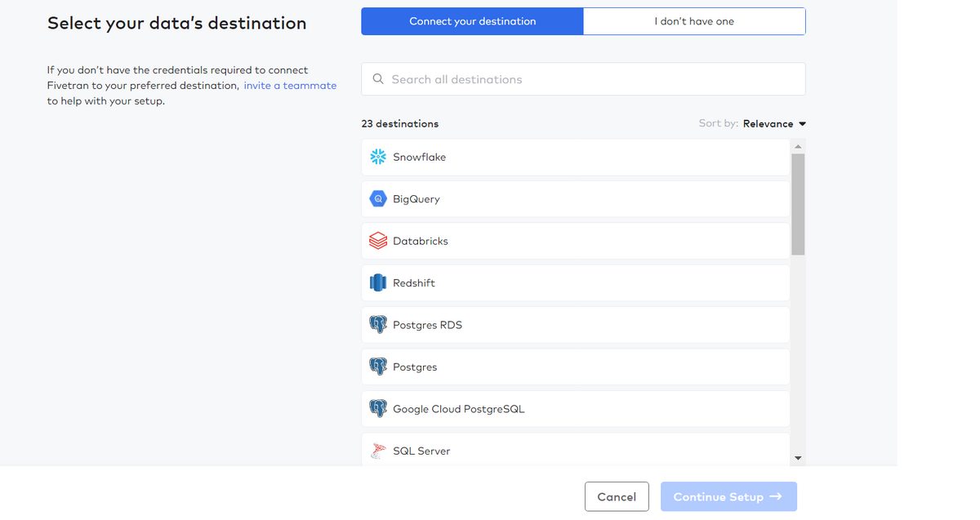Click the Cancel button

pyautogui.click(x=617, y=496)
